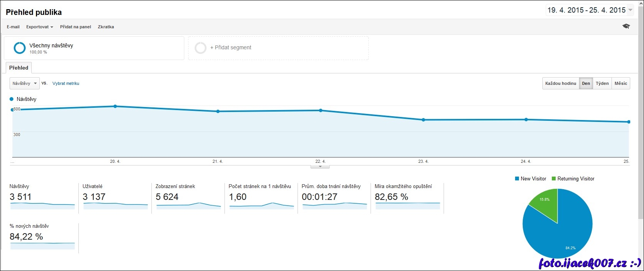Click the data point for 22. 4.
The image size is (644, 271).
pos(320,110)
